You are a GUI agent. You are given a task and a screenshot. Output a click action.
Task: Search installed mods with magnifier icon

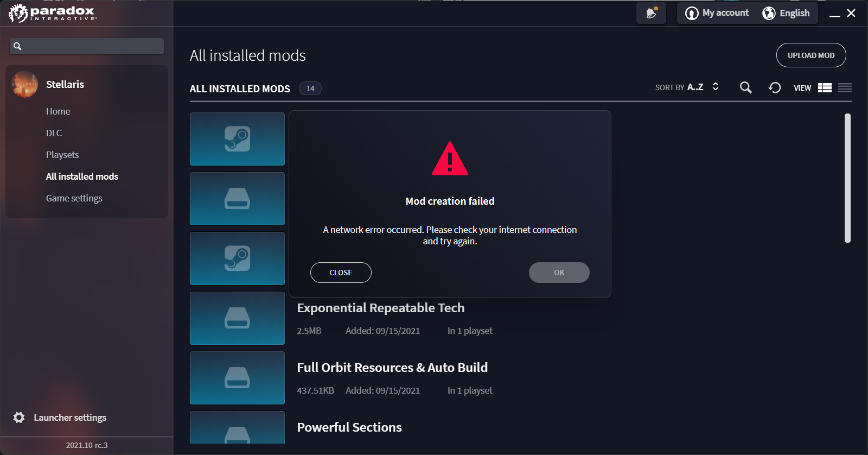[x=746, y=87]
